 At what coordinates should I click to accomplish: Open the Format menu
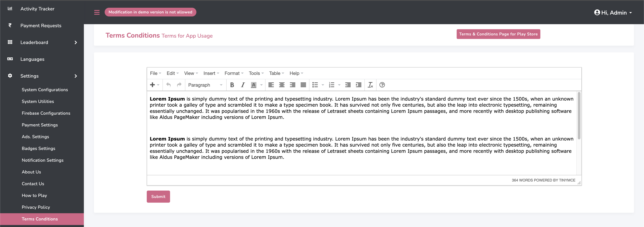233,73
